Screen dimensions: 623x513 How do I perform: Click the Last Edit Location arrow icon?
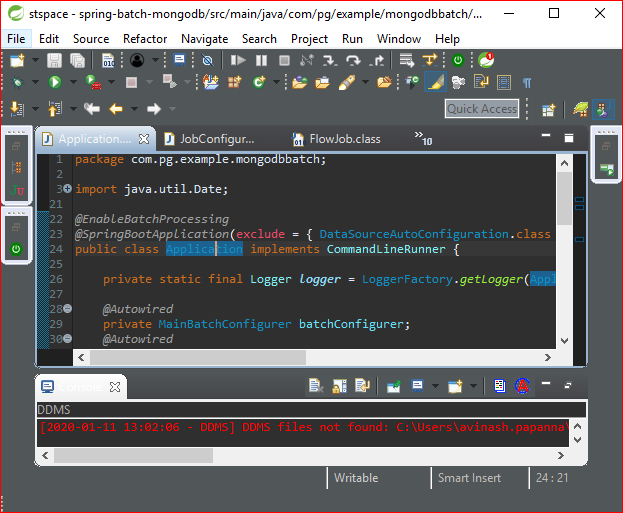tap(92, 108)
